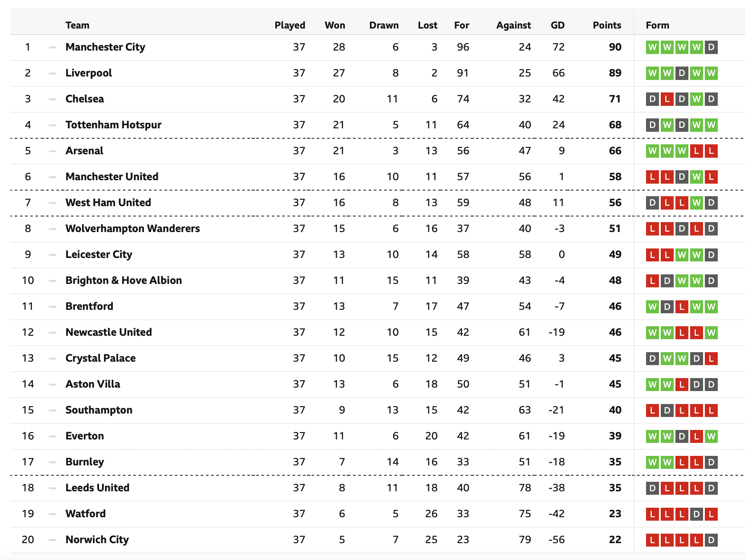Viewport: 745px width, 560px height.
Task: Click Manchester City's first green W form badge
Action: (x=653, y=47)
